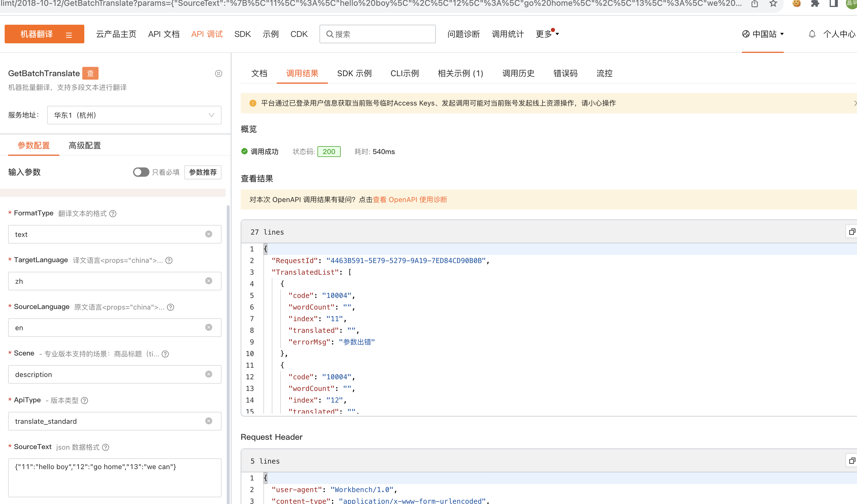Switch to 高级配置 tab
The width and height of the screenshot is (857, 504).
(x=85, y=146)
